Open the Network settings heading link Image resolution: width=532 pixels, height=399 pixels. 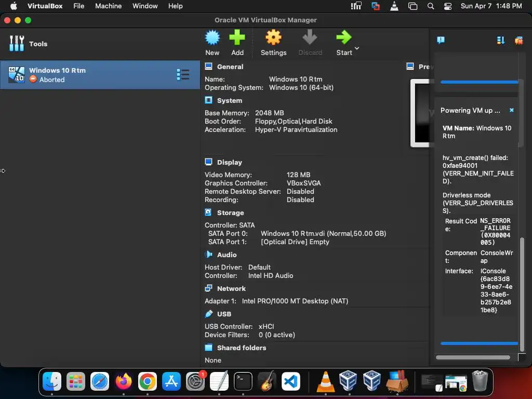pos(231,288)
